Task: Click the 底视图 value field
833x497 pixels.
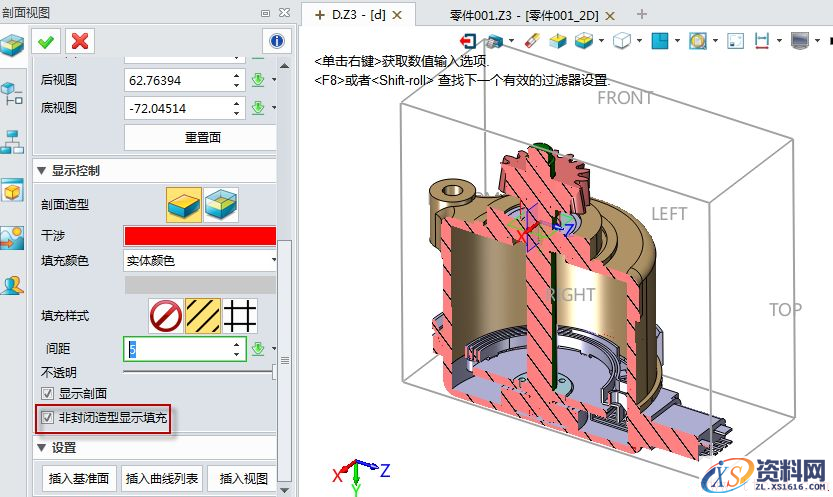Action: pos(184,108)
